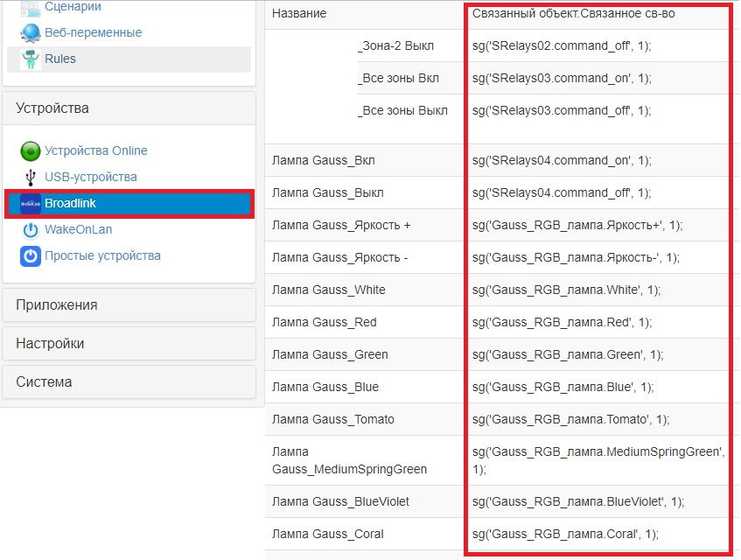Click the USB-устройства icon
Image resolution: width=741 pixels, height=560 pixels.
click(31, 178)
